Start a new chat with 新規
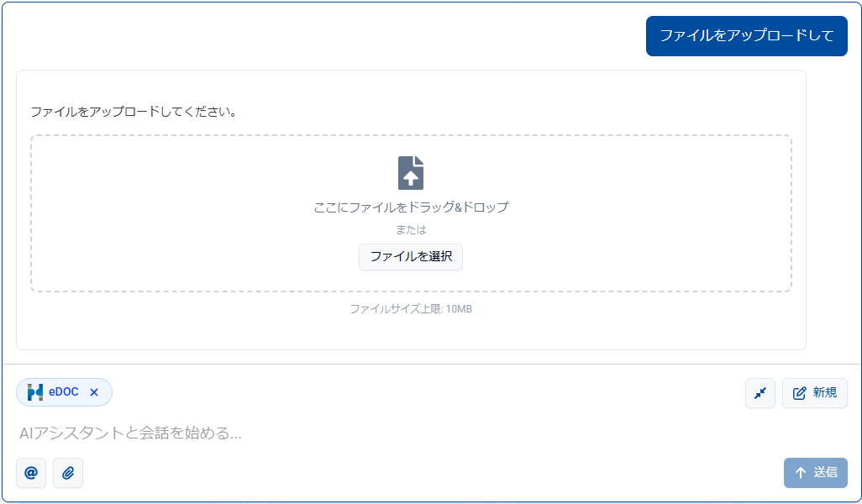This screenshot has height=504, width=862. pyautogui.click(x=814, y=393)
